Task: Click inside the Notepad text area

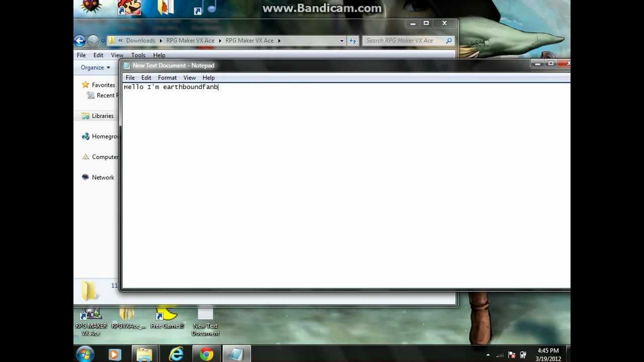Action: tap(346, 186)
